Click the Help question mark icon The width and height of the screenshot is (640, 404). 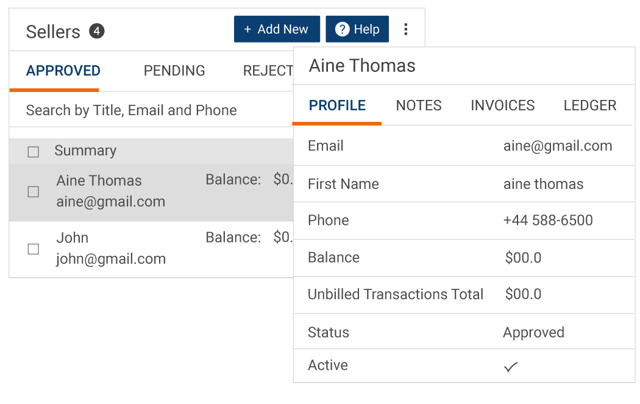click(343, 30)
